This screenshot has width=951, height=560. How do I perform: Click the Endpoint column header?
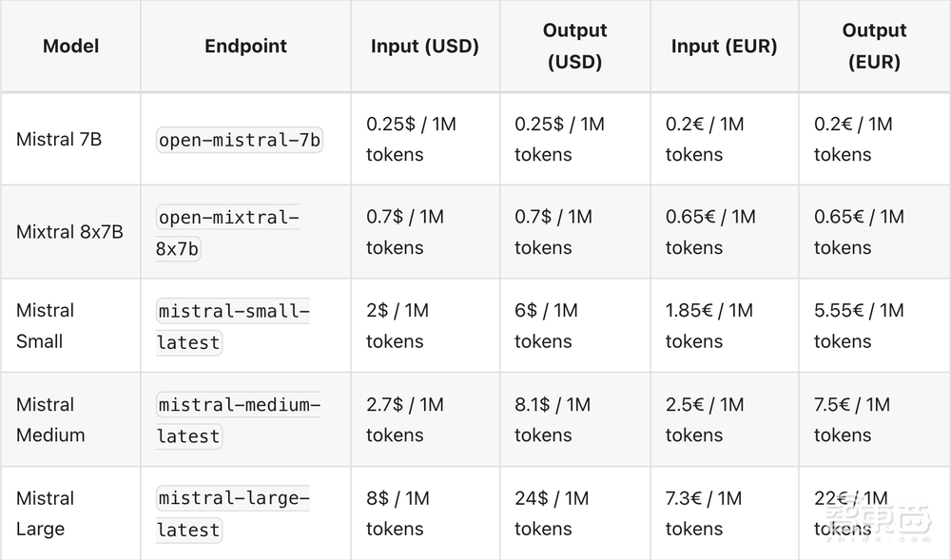(245, 46)
